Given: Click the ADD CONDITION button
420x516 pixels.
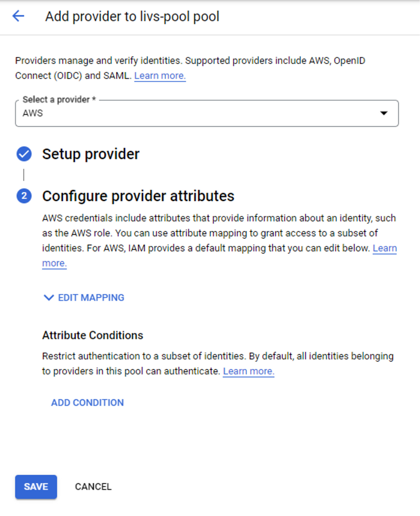Looking at the screenshot, I should pyautogui.click(x=87, y=403).
